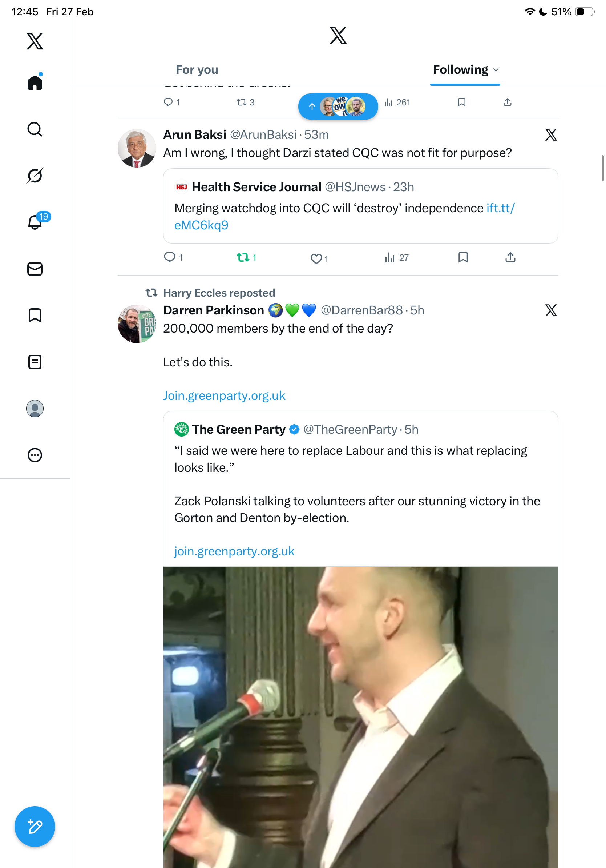Open Grok actions on Darren Parkinson's post
Image resolution: width=606 pixels, height=868 pixels.
(x=551, y=310)
